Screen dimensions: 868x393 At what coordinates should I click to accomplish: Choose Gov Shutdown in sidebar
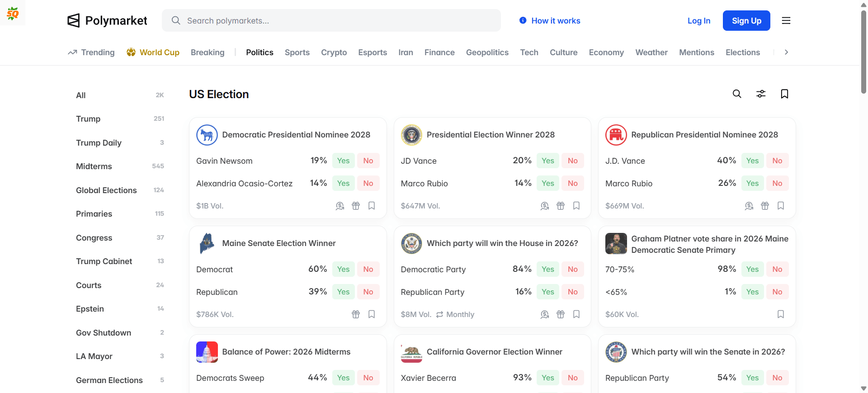coord(120,333)
